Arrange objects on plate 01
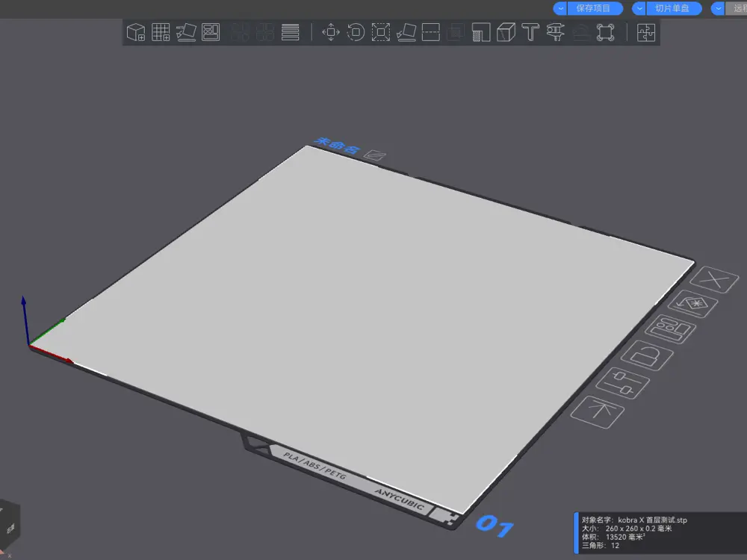This screenshot has width=747, height=560. [670, 329]
